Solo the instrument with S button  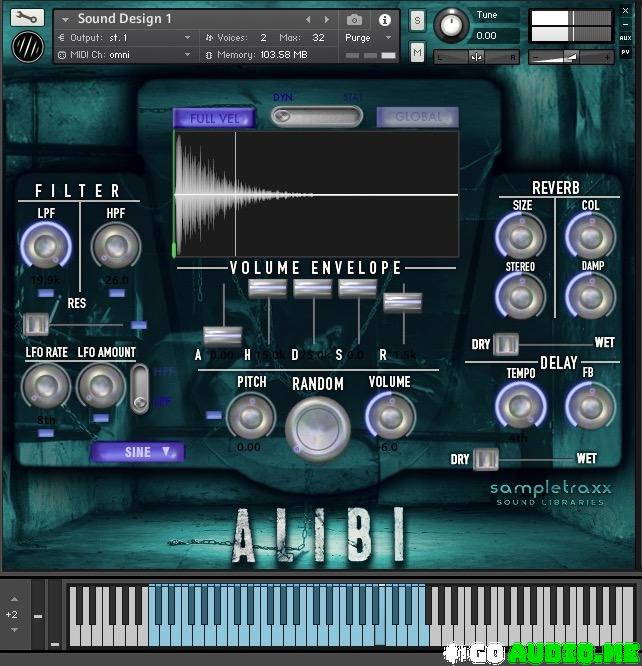click(417, 20)
